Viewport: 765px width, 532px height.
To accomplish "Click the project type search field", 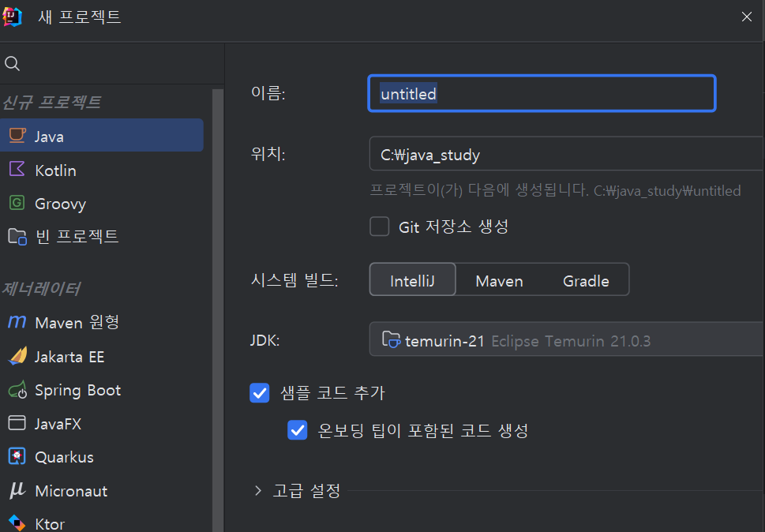I will [x=112, y=63].
